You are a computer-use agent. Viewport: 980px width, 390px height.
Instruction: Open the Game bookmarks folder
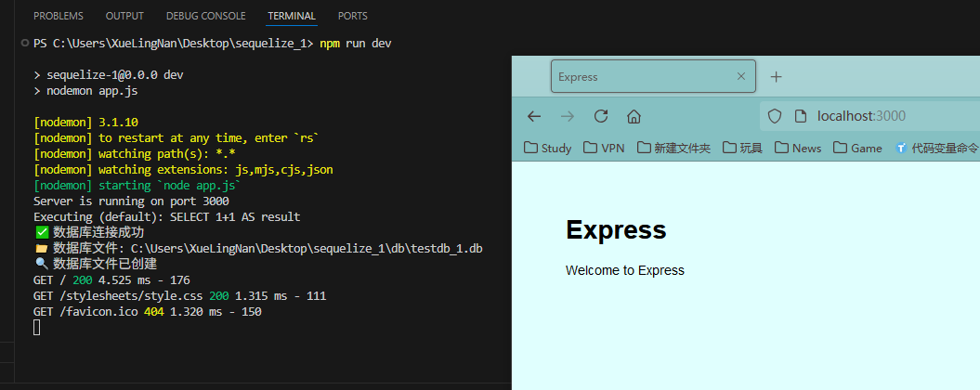coord(857,149)
